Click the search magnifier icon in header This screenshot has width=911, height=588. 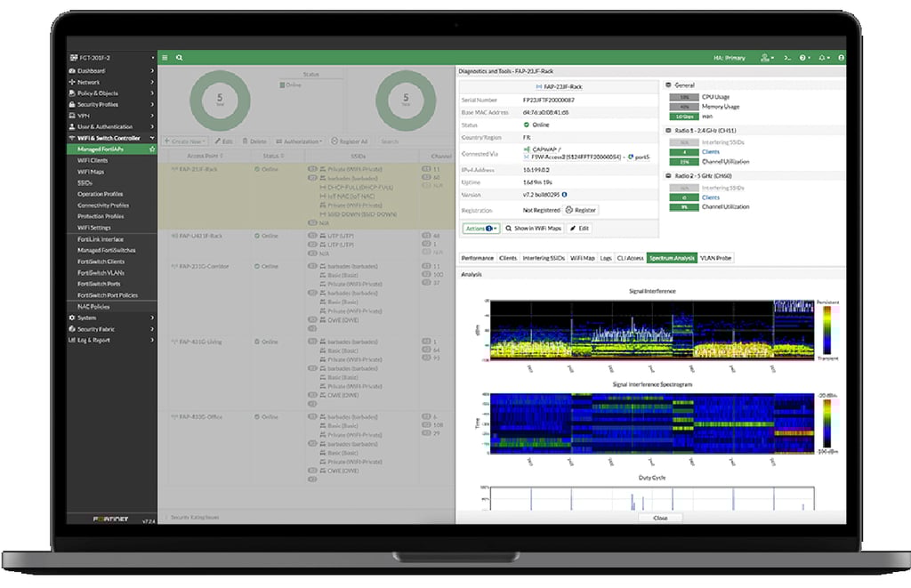(x=179, y=58)
